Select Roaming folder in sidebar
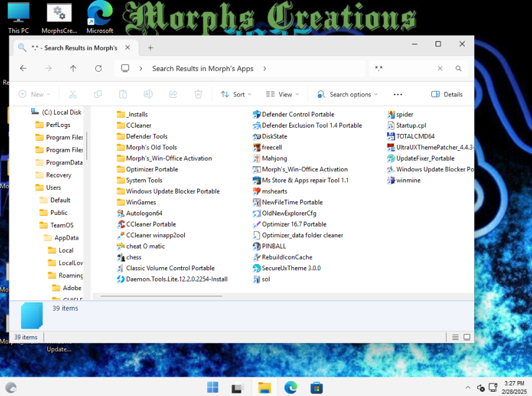532x396 pixels. pyautogui.click(x=65, y=275)
